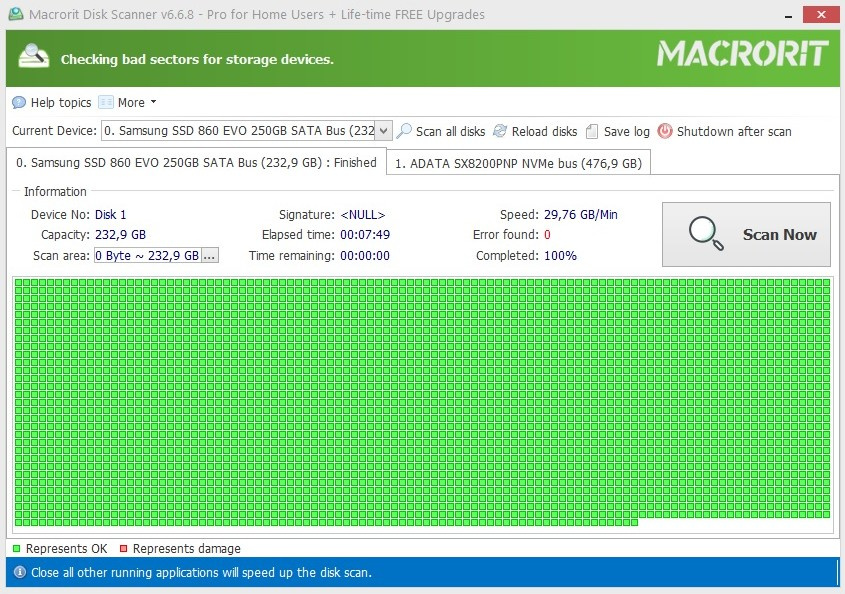Click the close-applications tip in status bar
This screenshot has width=845, height=594.
(x=202, y=572)
